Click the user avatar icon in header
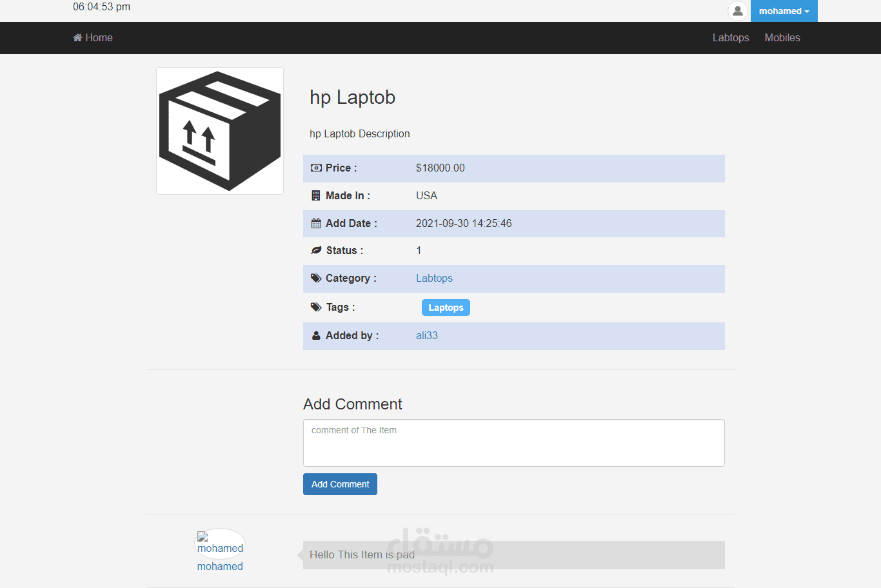Viewport: 881px width, 588px height. tap(738, 11)
